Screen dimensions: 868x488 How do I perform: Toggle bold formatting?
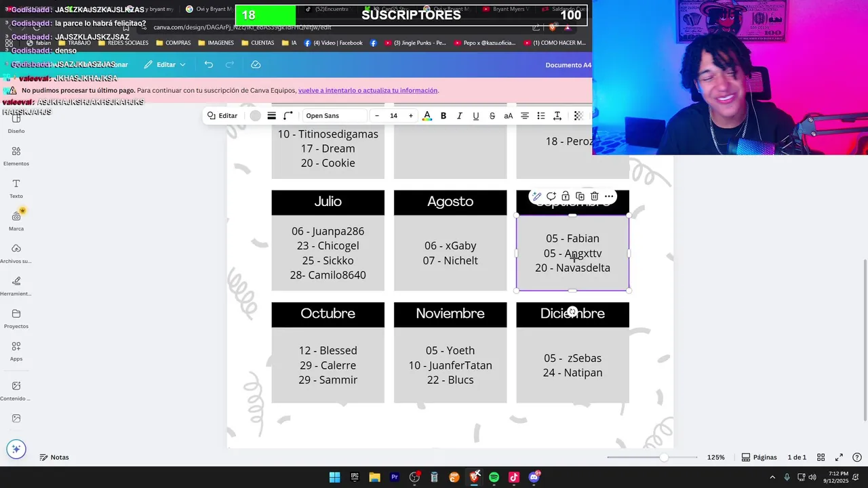443,116
